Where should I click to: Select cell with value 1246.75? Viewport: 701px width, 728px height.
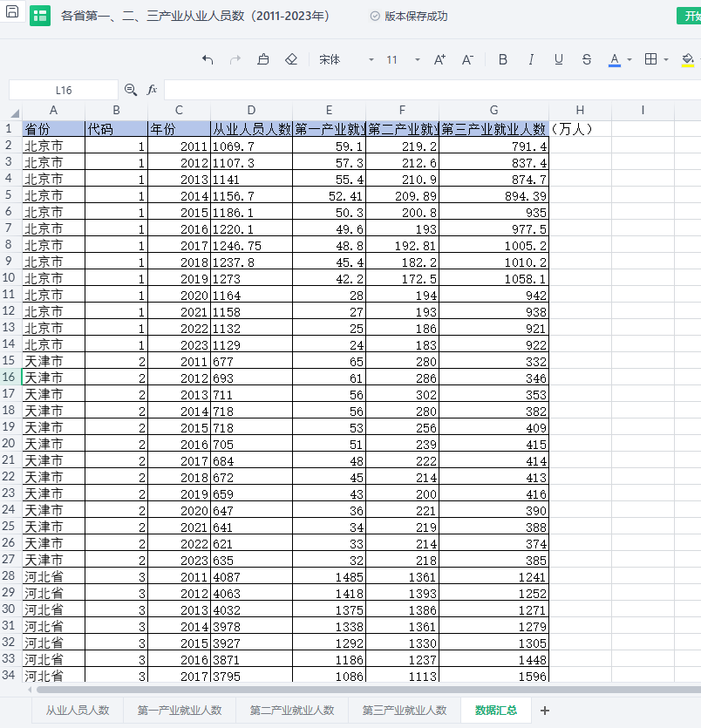[251, 246]
